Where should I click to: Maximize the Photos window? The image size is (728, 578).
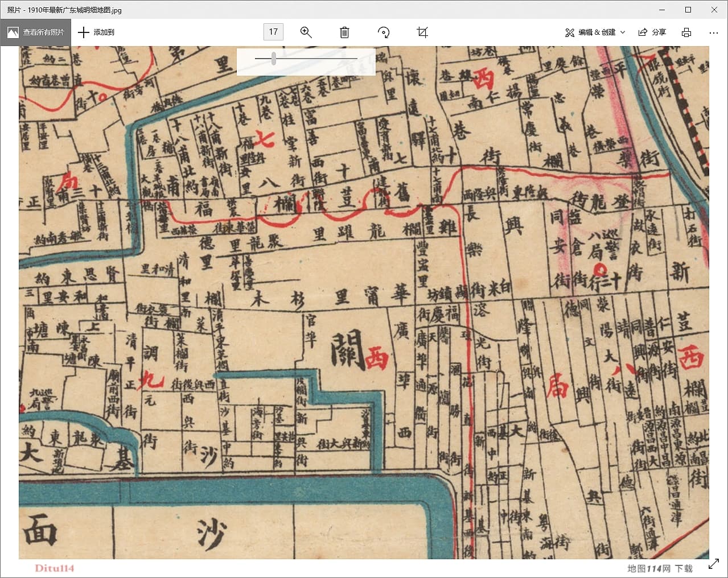tap(688, 10)
